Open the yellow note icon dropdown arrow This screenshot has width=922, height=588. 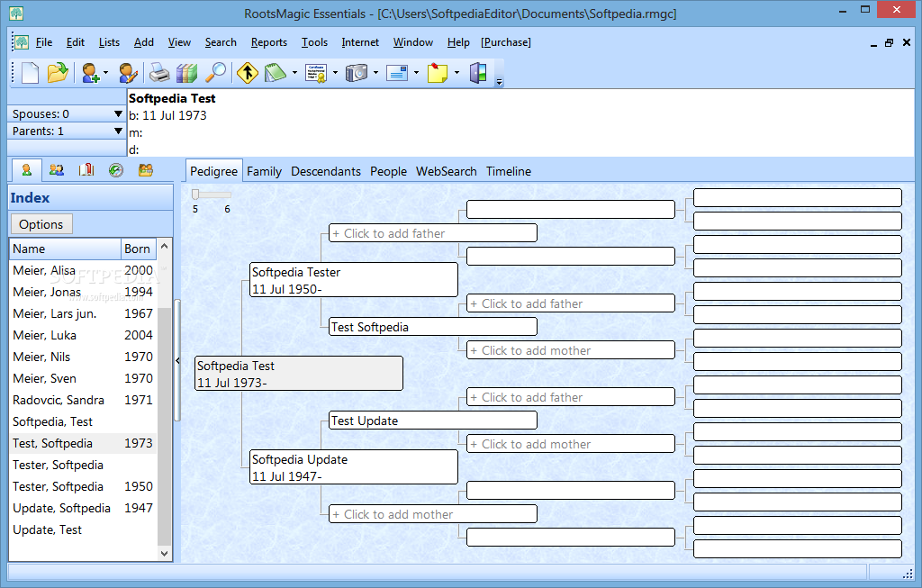[x=456, y=73]
